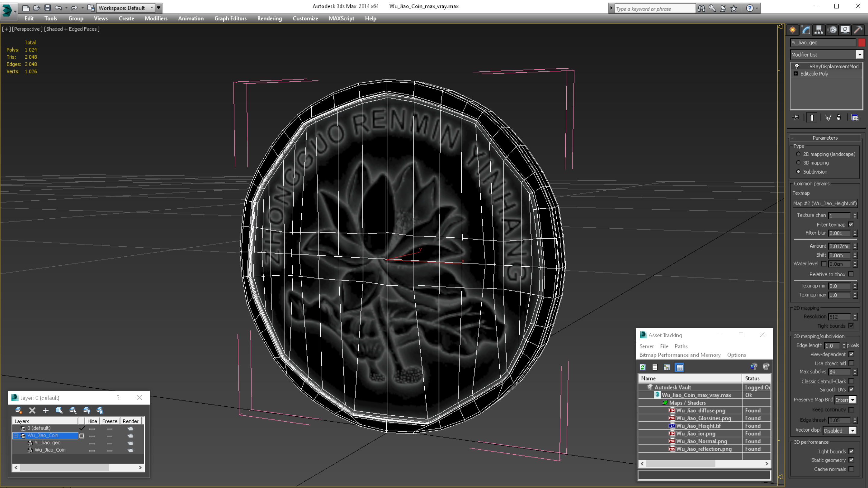Open the MAXScript menu
This screenshot has width=868, height=488.
(x=341, y=18)
